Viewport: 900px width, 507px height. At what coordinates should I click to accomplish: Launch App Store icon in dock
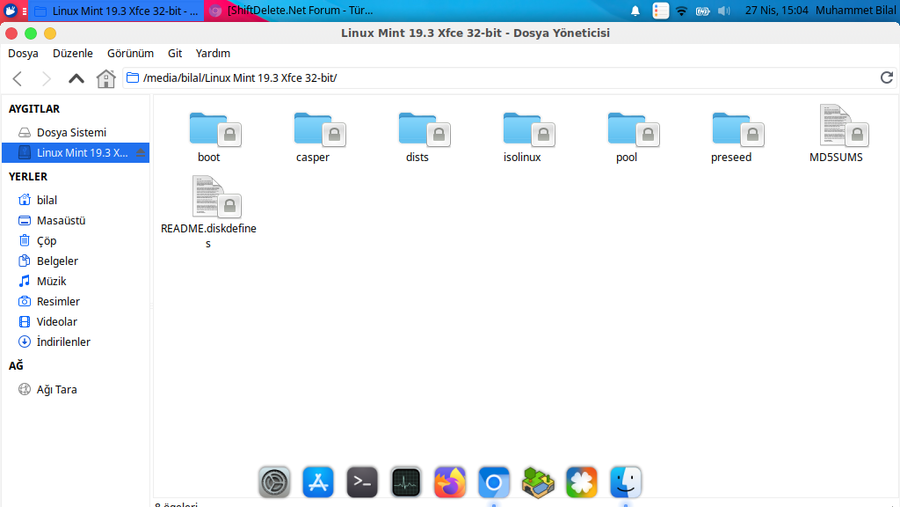(x=318, y=482)
